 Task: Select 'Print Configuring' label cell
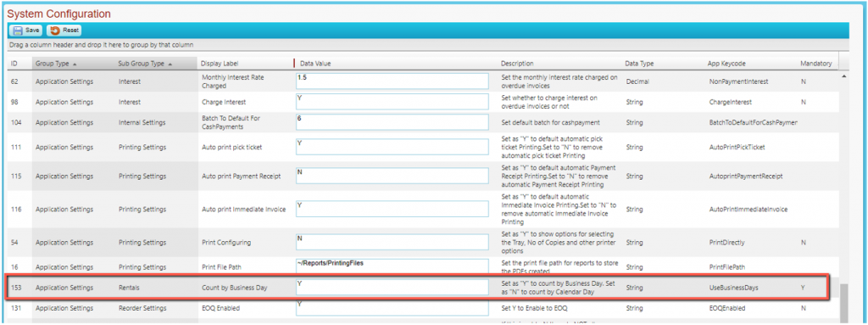click(x=225, y=243)
